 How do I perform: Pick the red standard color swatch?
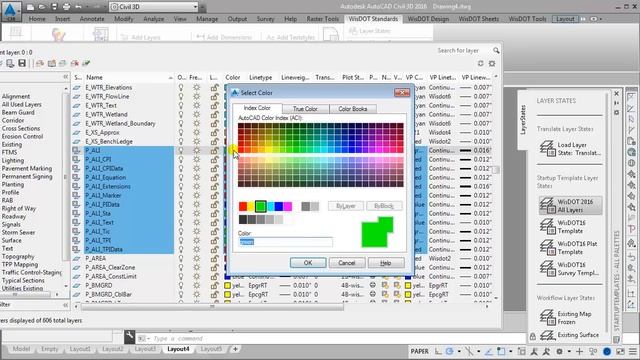point(243,207)
